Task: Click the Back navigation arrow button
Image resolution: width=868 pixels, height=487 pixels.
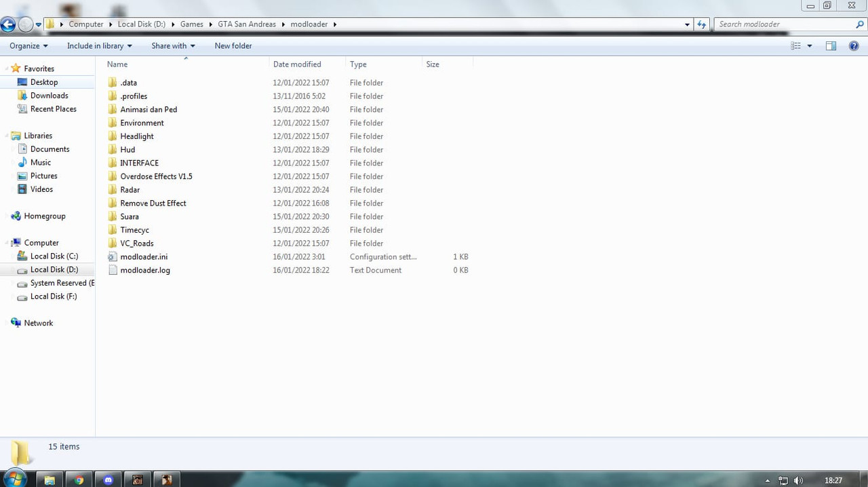Action: click(7, 25)
